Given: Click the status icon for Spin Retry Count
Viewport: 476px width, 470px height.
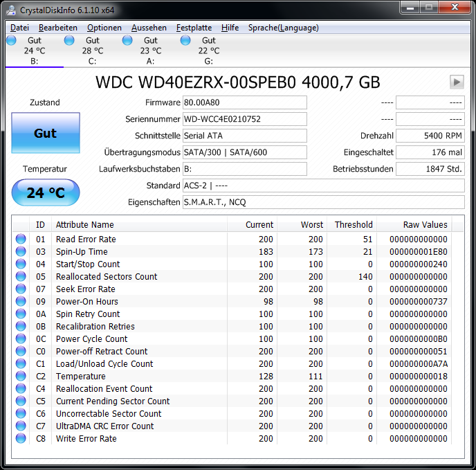Looking at the screenshot, I should point(21,314).
